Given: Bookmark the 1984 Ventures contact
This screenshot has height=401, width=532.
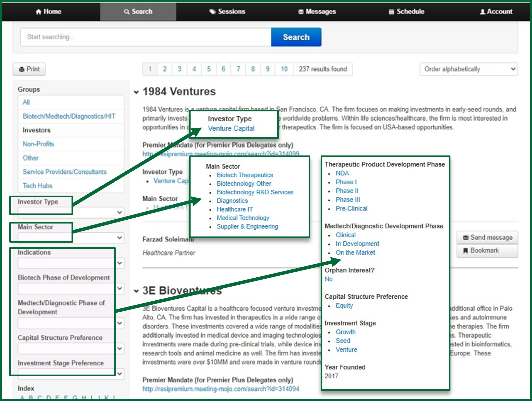Looking at the screenshot, I should click(x=487, y=250).
